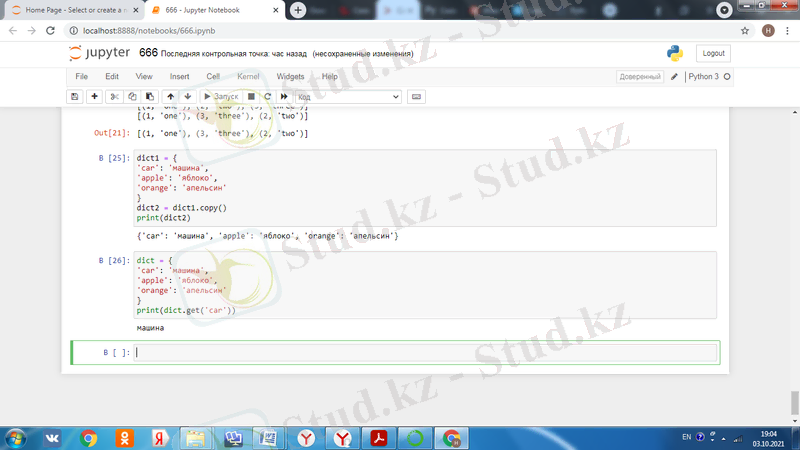Move selected cell down with arrow
The height and width of the screenshot is (450, 800).
[188, 97]
